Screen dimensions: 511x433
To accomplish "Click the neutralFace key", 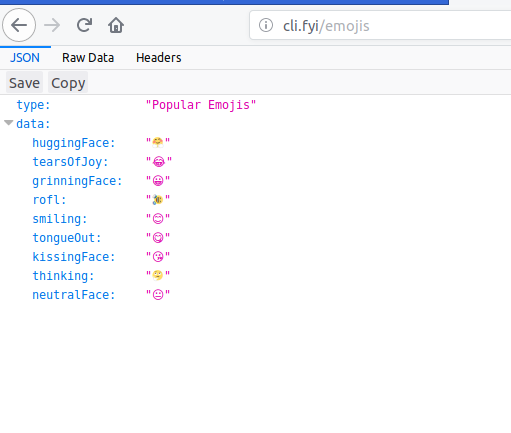I will click(74, 295).
